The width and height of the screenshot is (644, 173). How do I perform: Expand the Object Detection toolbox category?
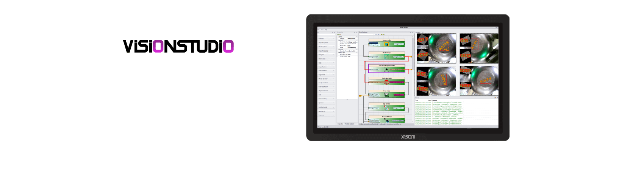(x=327, y=91)
